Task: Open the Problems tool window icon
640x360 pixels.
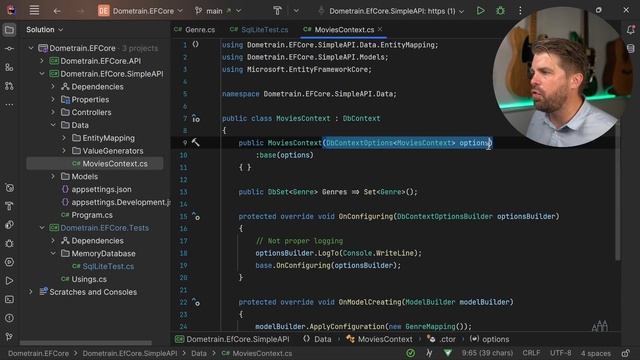Action: click(9, 318)
